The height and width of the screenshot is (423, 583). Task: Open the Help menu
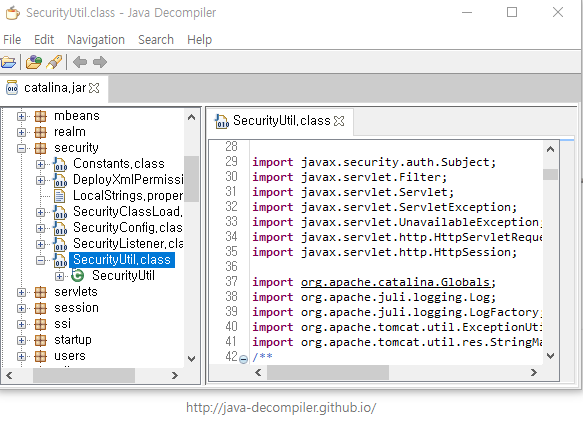[x=199, y=39]
